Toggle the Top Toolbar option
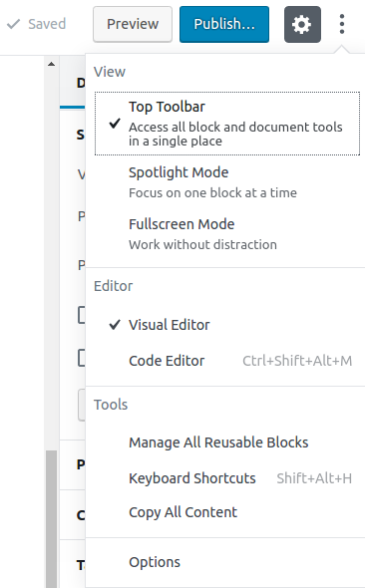 (227, 124)
